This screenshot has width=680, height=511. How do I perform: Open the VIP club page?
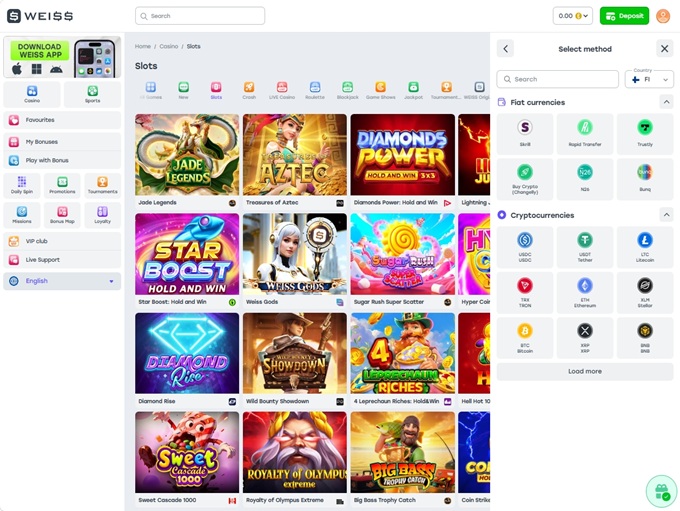pos(62,241)
